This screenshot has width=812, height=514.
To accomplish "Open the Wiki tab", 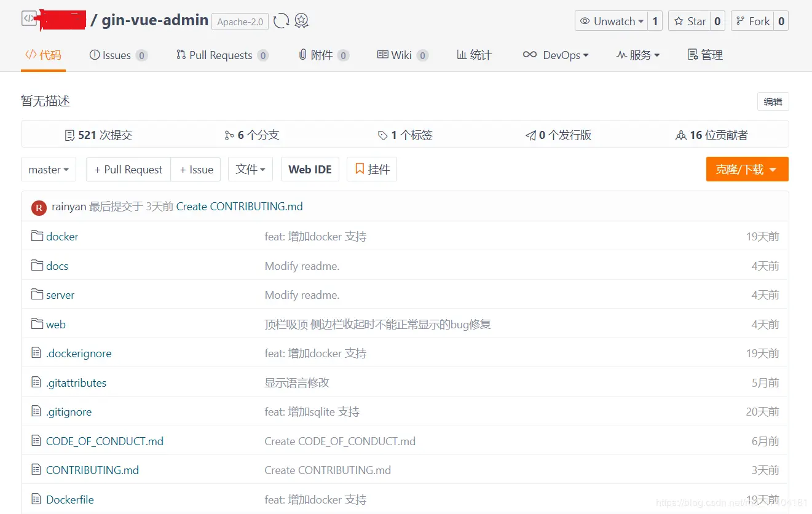I will [403, 55].
